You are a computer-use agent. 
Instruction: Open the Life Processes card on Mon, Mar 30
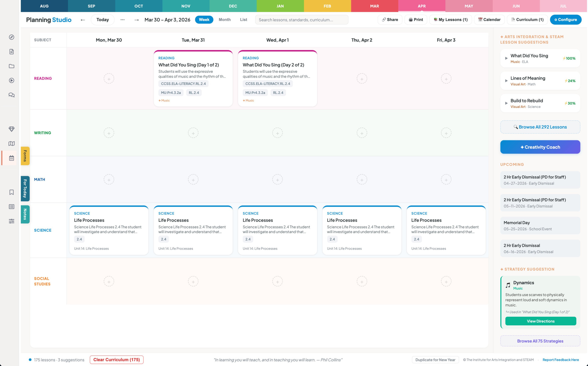pyautogui.click(x=109, y=230)
